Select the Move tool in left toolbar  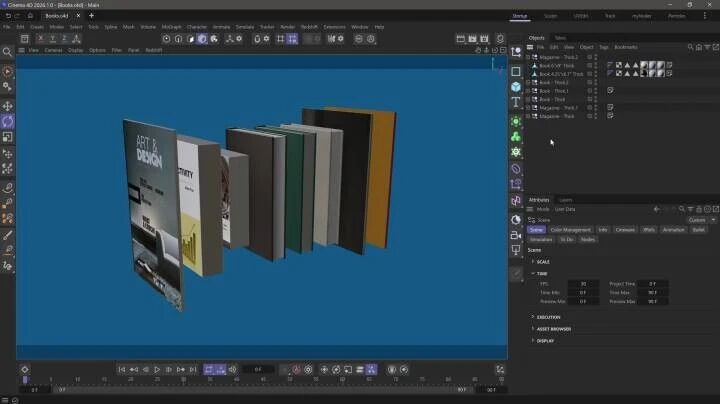8,106
